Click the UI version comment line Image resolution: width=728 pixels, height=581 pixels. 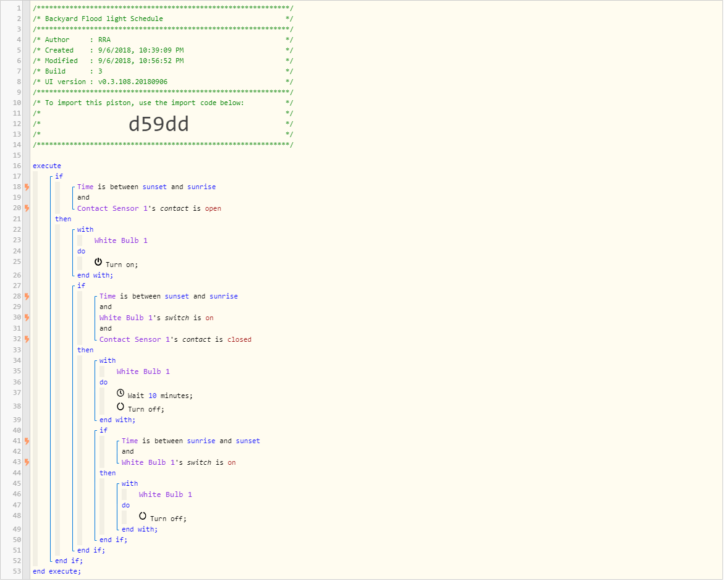pos(163,82)
